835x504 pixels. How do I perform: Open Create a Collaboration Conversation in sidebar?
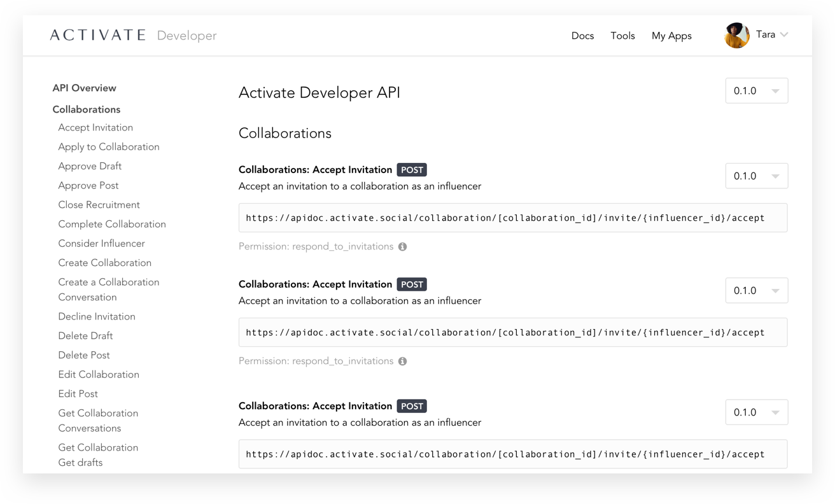point(109,290)
